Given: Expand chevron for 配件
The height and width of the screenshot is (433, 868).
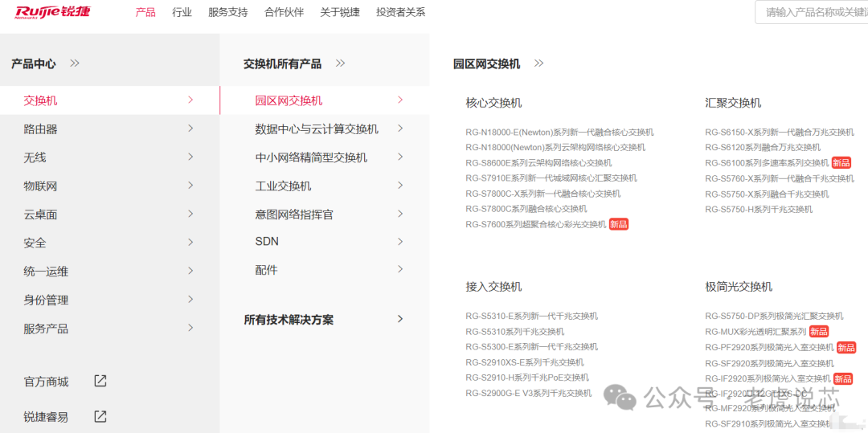Looking at the screenshot, I should click(x=400, y=269).
